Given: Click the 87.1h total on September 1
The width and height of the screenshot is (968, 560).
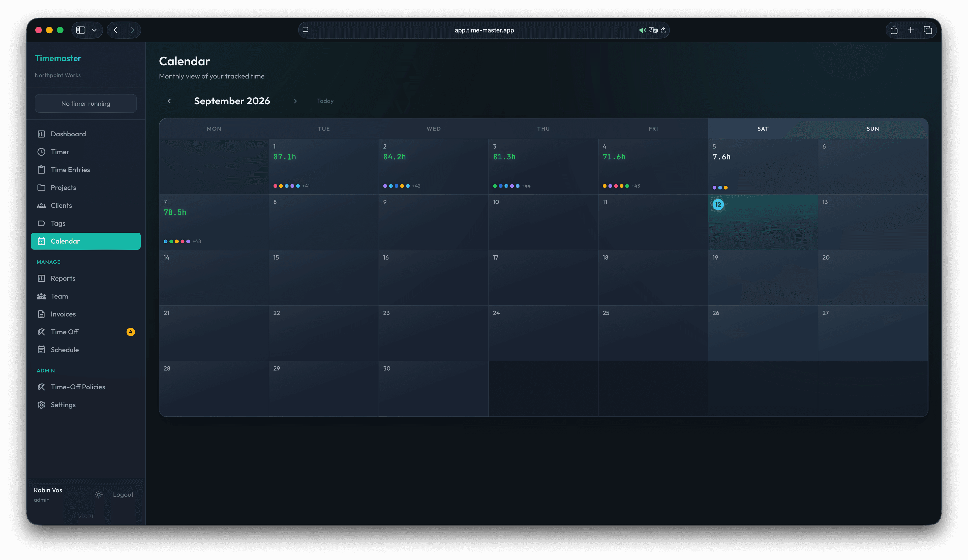Looking at the screenshot, I should click(285, 157).
